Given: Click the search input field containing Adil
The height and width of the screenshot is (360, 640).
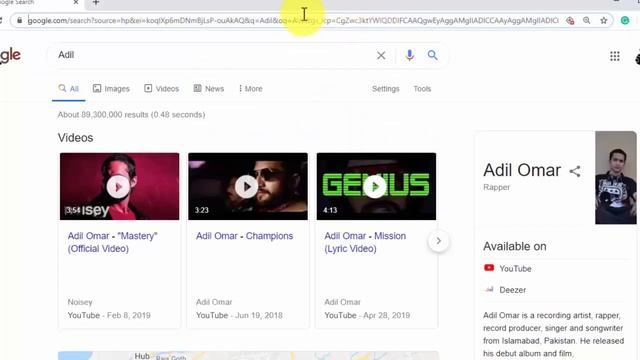Looking at the screenshot, I should (x=212, y=55).
